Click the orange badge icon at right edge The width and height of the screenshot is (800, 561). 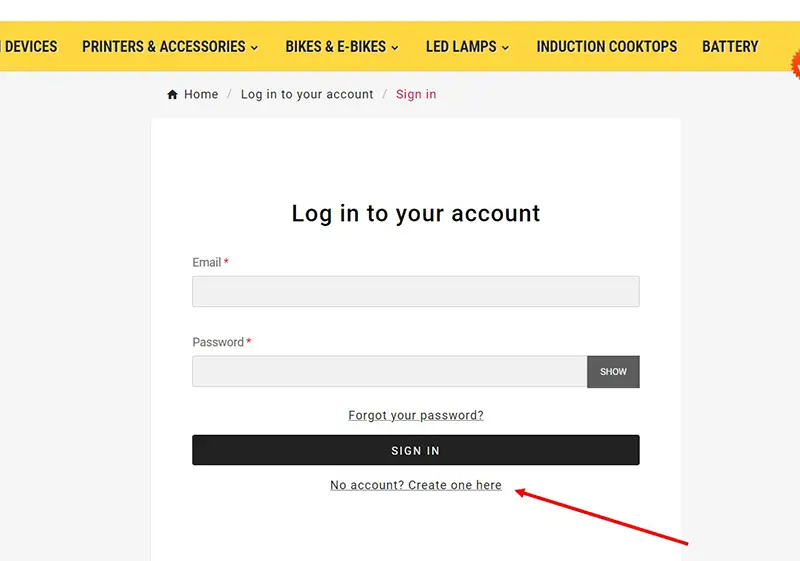point(796,64)
